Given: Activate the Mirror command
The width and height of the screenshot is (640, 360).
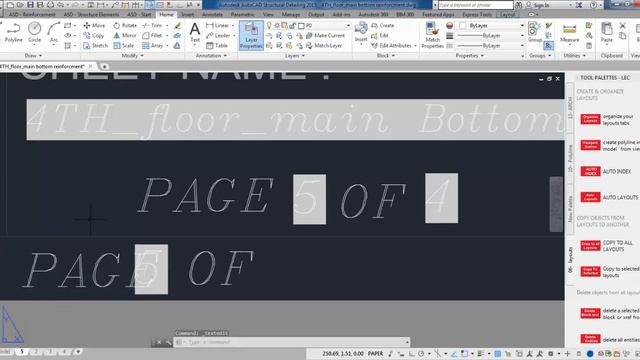Looking at the screenshot, I should pos(124,36).
